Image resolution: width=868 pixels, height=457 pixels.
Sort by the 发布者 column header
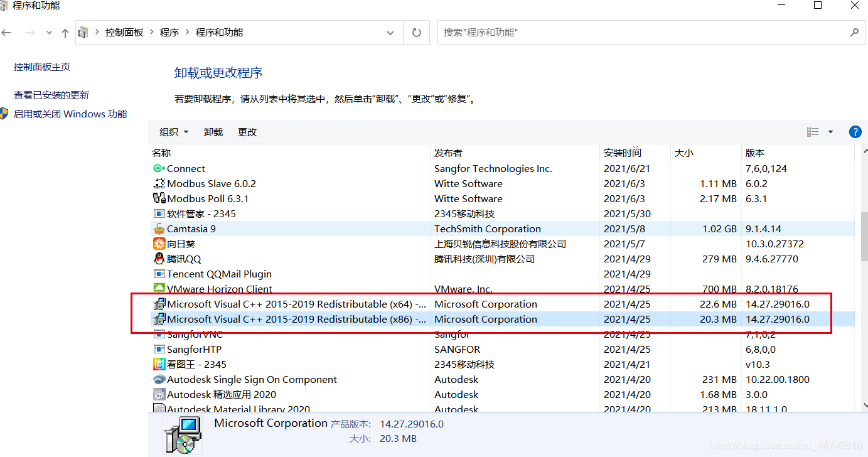[515, 153]
